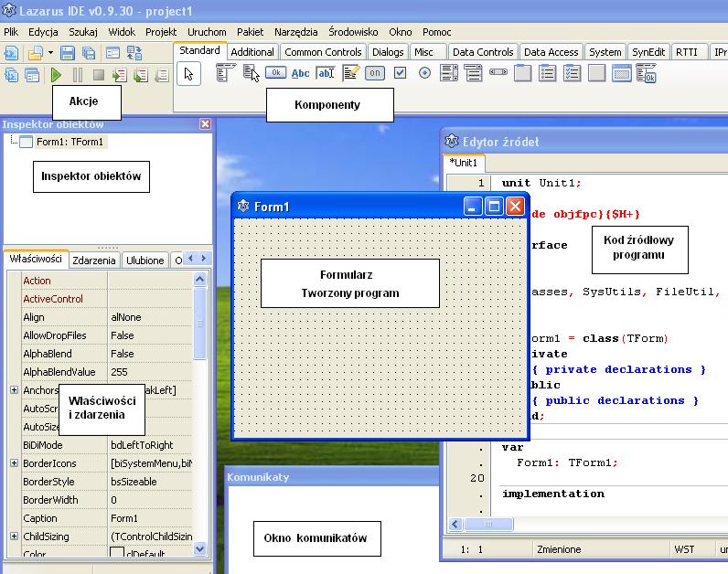
Task: Click the Pause debugging icon
Action: (78, 75)
